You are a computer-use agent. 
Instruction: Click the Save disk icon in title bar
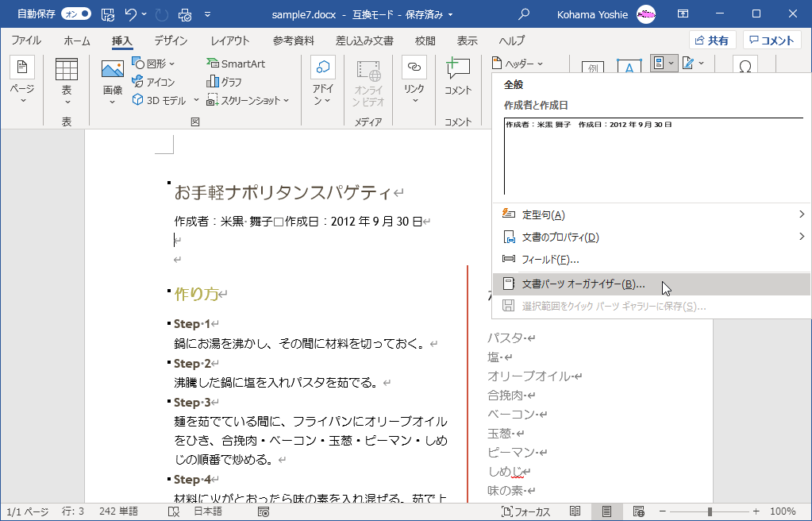(108, 14)
